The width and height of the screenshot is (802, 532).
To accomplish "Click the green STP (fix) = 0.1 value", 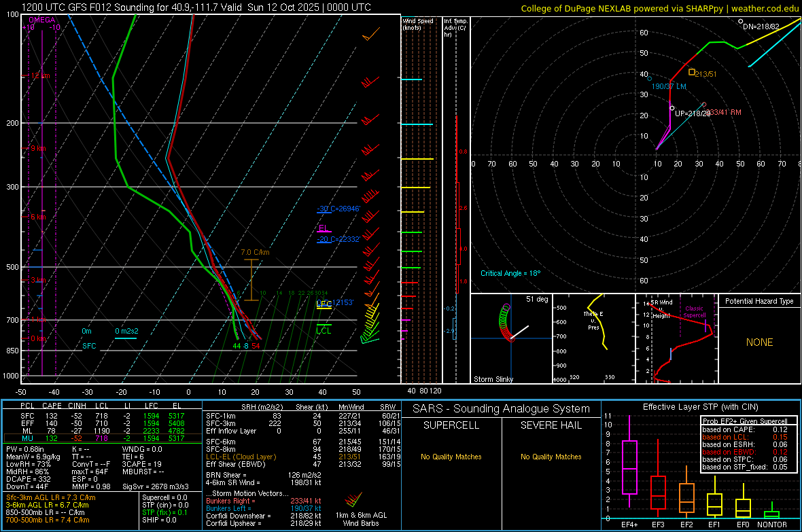I will point(164,512).
